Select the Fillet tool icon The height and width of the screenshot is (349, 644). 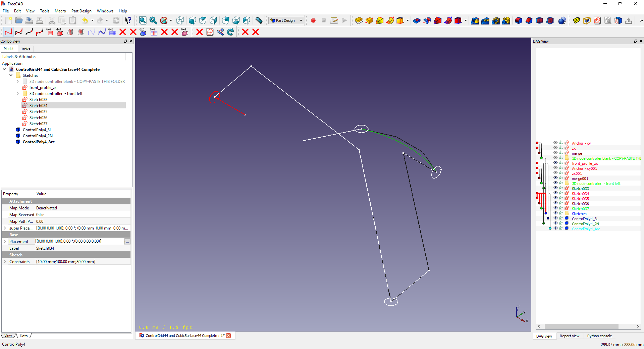pyautogui.click(x=519, y=20)
